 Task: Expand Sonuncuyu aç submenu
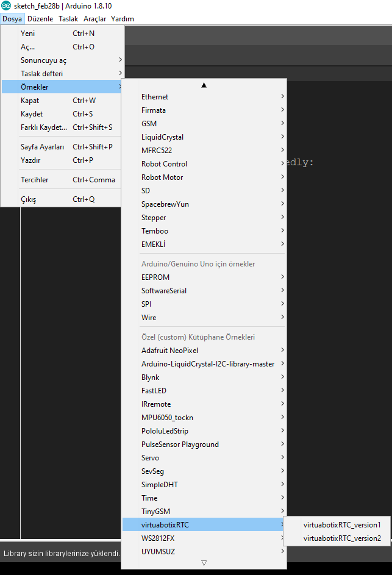click(61, 60)
